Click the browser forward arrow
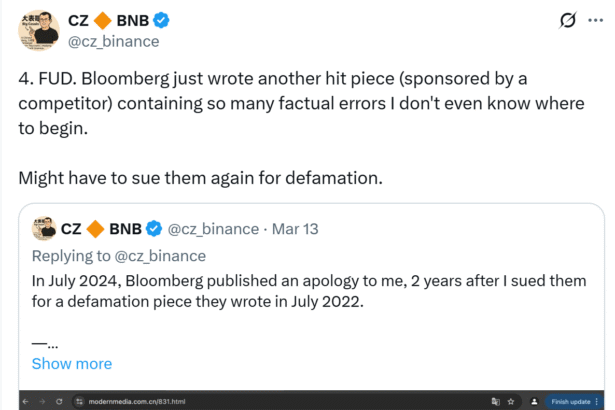 [x=44, y=401]
